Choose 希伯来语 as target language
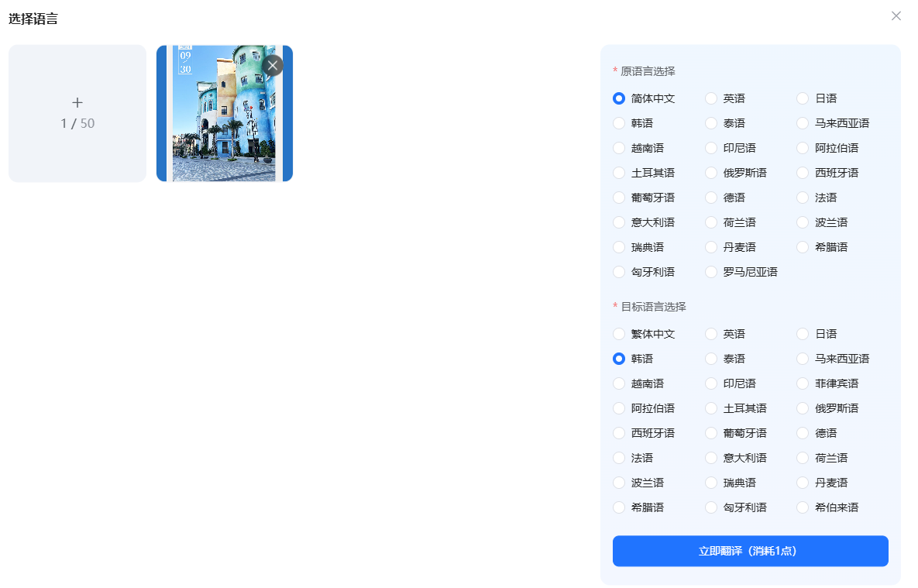The height and width of the screenshot is (588, 918). [x=803, y=507]
